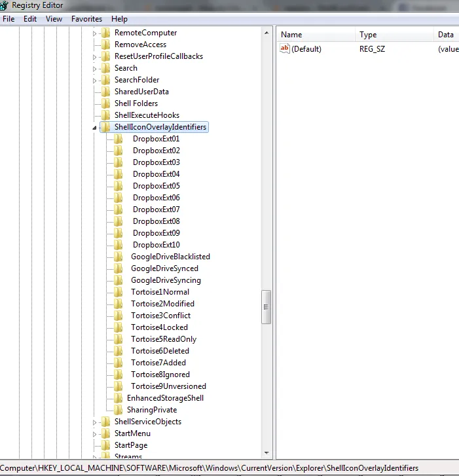Select the Tortoise5ReadOnly key
The image size is (459, 476).
164,339
